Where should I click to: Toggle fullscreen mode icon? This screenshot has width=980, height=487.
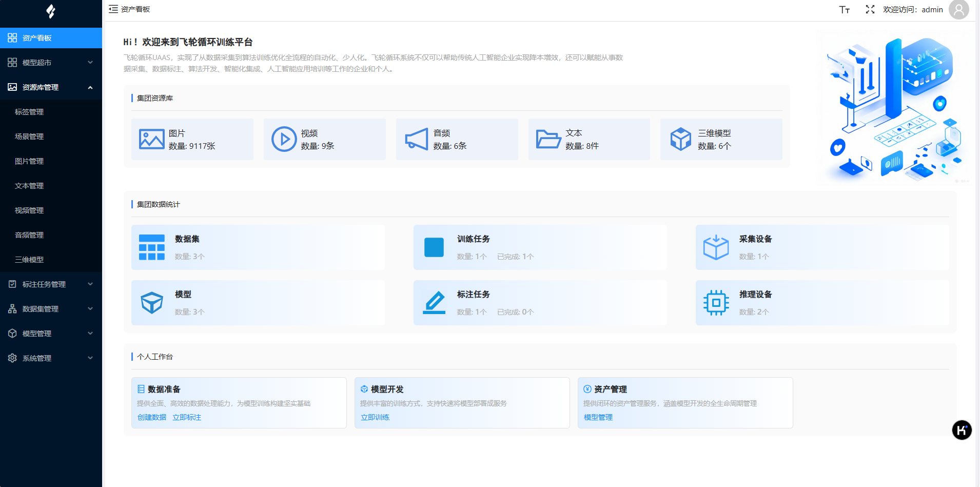[x=870, y=9]
